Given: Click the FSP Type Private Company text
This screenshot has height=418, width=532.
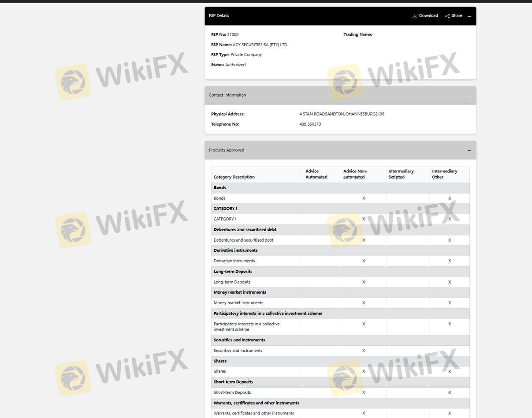Looking at the screenshot, I should click(246, 55).
